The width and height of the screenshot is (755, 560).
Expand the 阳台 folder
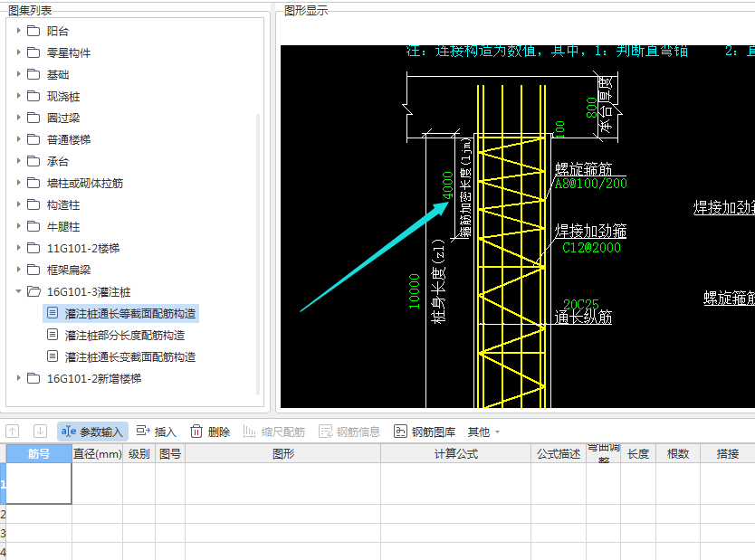18,31
